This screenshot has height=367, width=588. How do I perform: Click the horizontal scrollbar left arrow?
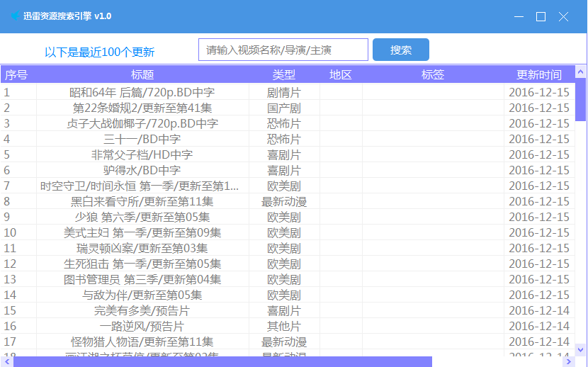(6, 361)
